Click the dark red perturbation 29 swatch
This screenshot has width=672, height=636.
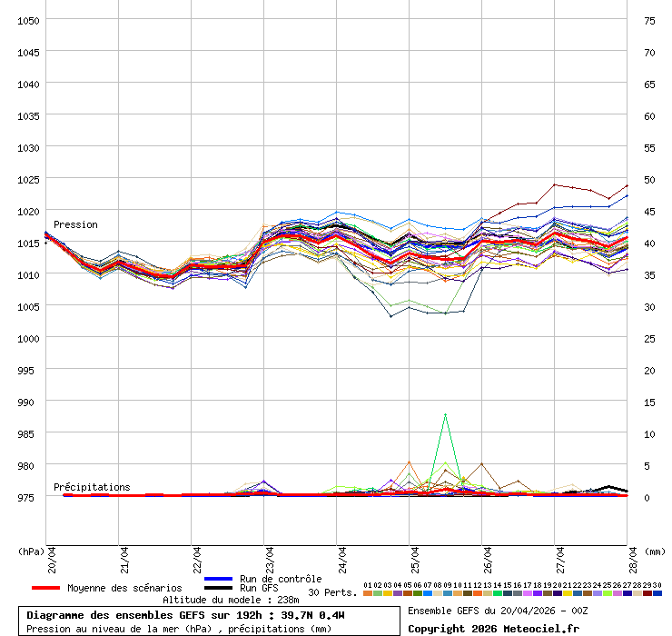(647, 593)
